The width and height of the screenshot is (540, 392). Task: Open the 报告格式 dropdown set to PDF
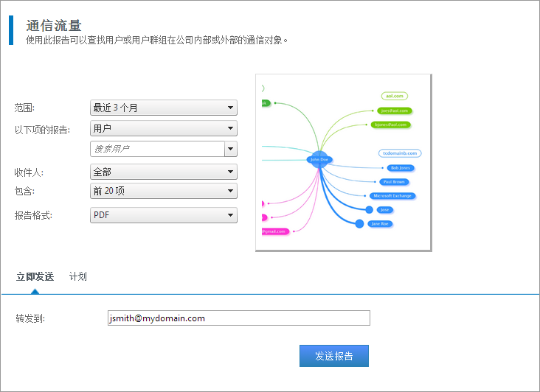(x=163, y=216)
